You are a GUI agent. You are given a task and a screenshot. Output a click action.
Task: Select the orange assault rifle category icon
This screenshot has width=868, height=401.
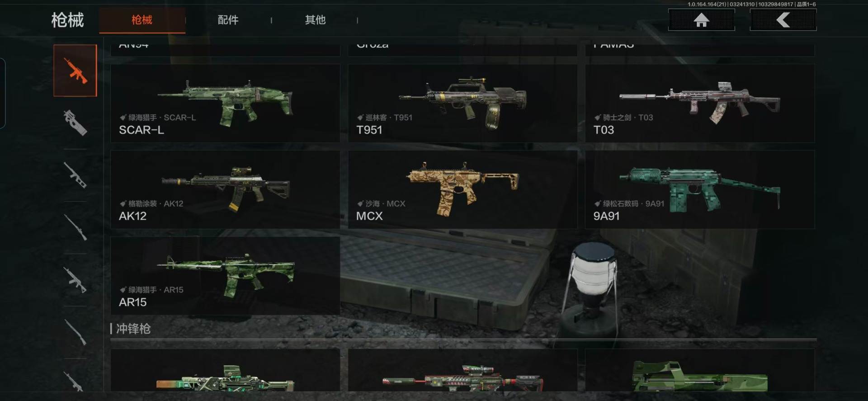pyautogui.click(x=75, y=71)
